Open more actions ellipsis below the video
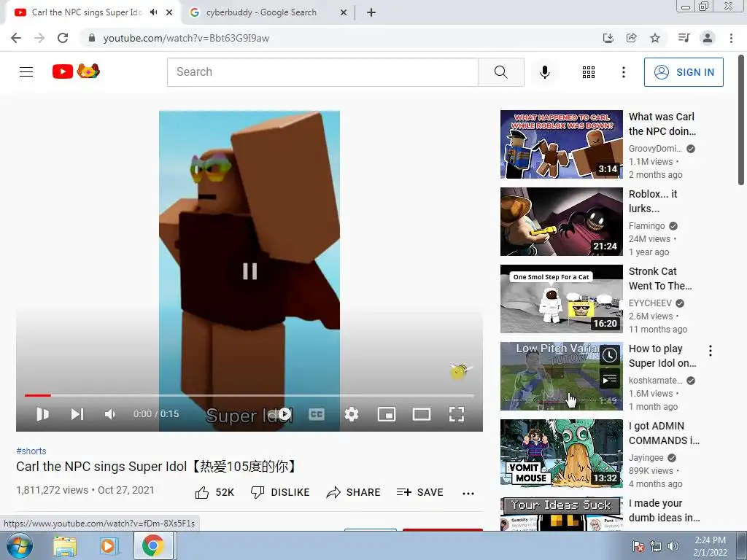The height and width of the screenshot is (560, 747). [x=468, y=494]
